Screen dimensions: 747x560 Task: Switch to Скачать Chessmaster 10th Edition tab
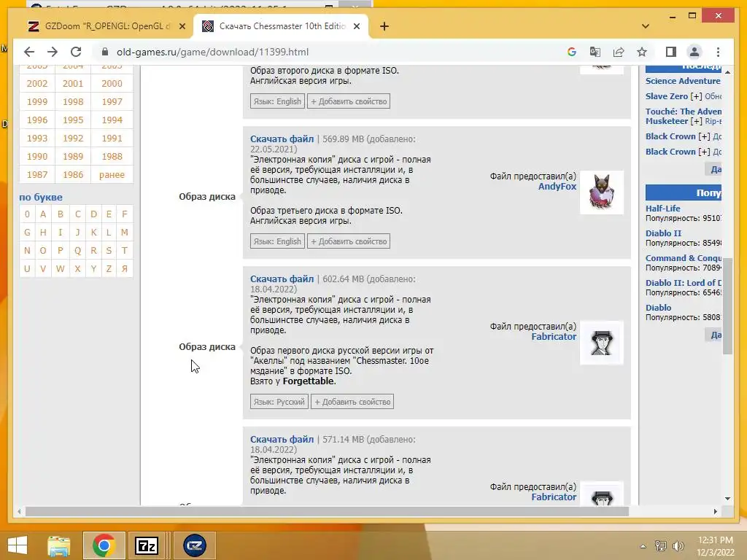pyautogui.click(x=281, y=26)
